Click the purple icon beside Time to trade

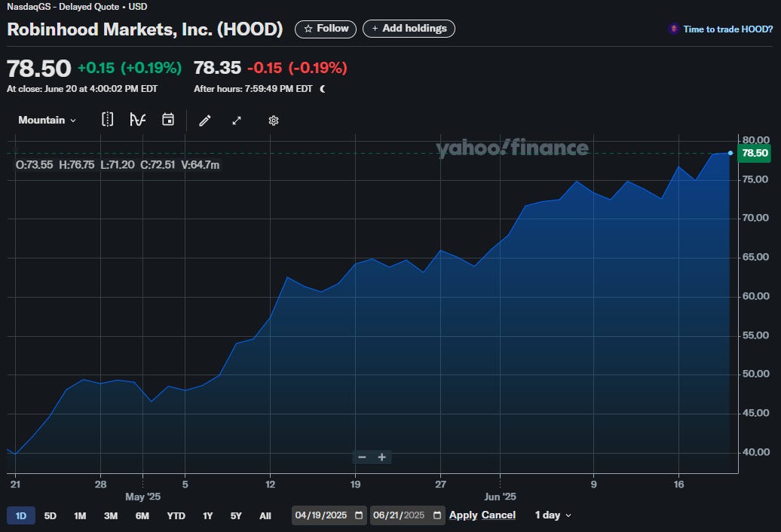(x=674, y=29)
